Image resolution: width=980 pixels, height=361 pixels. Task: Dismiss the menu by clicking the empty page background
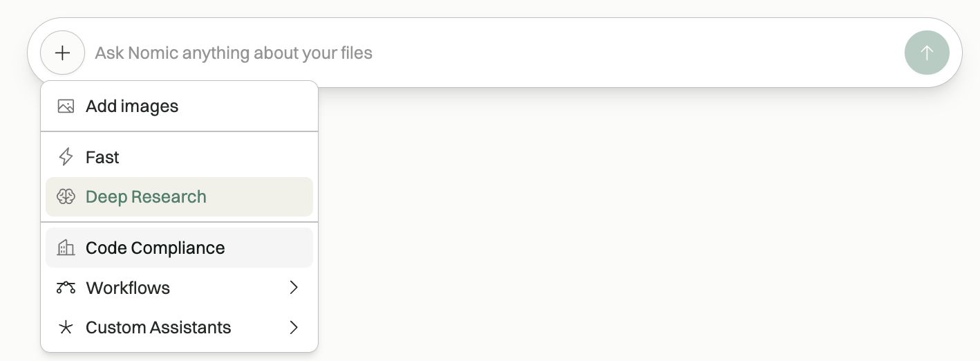coord(622,242)
